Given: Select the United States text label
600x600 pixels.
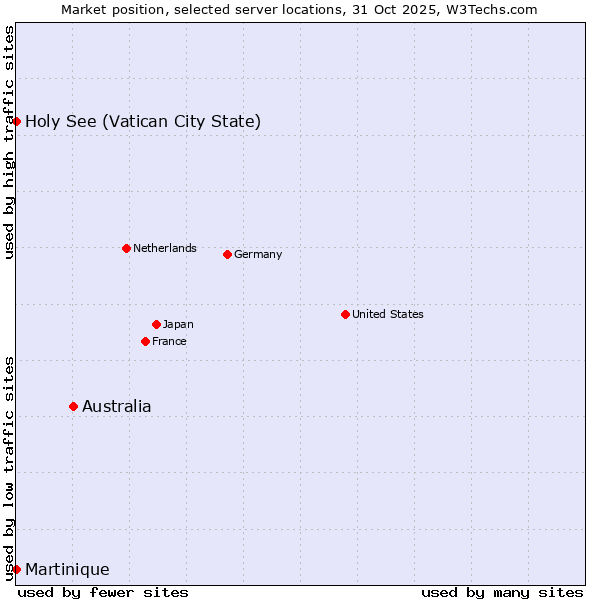Looking at the screenshot, I should 388,314.
